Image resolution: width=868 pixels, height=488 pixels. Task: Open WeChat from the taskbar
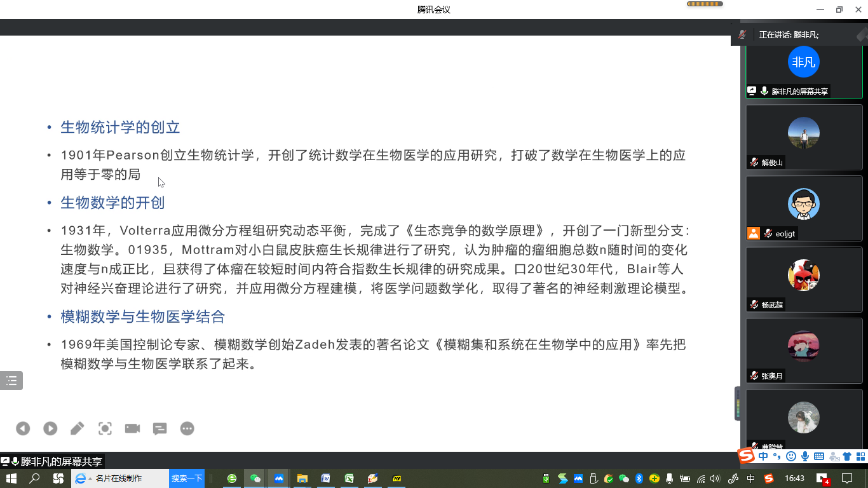pos(255,478)
